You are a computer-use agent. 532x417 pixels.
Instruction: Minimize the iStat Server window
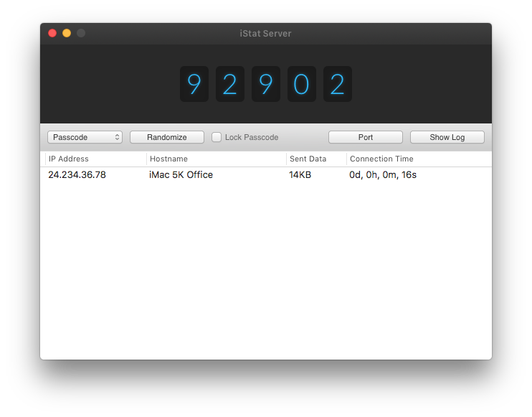point(67,33)
